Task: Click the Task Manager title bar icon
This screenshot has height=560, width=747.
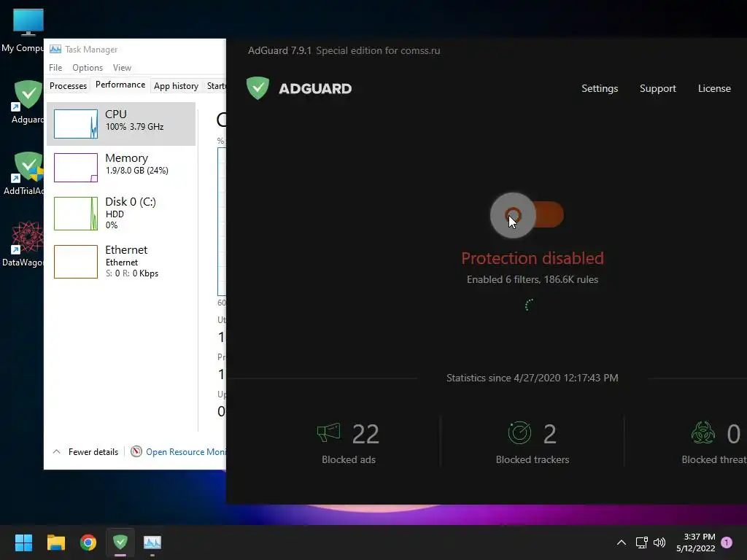Action: pyautogui.click(x=55, y=49)
